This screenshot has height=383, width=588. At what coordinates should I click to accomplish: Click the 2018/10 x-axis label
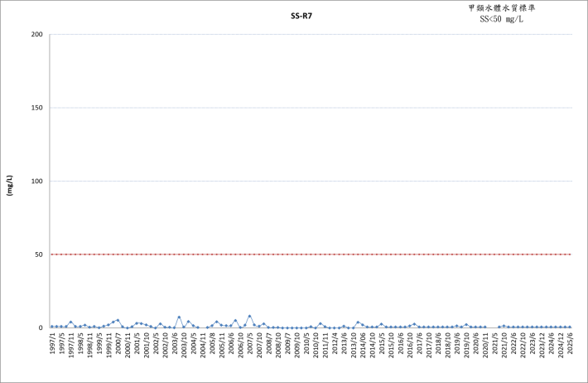448,344
